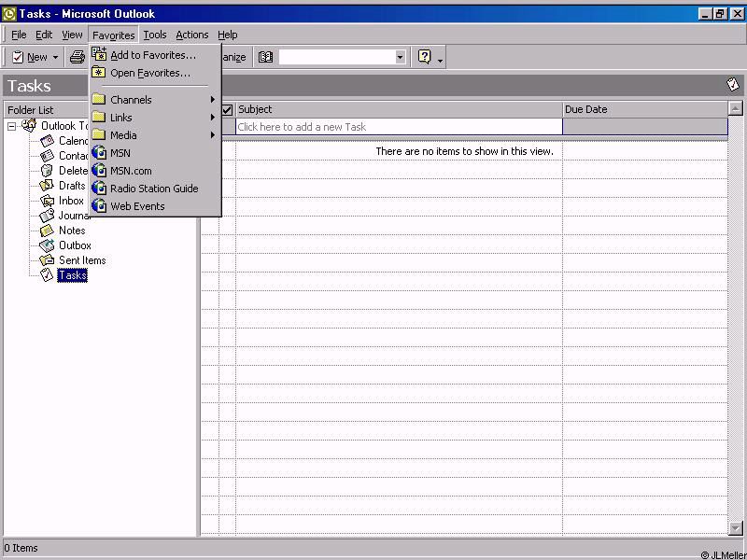Click the New task button
The image size is (747, 560).
click(x=30, y=57)
